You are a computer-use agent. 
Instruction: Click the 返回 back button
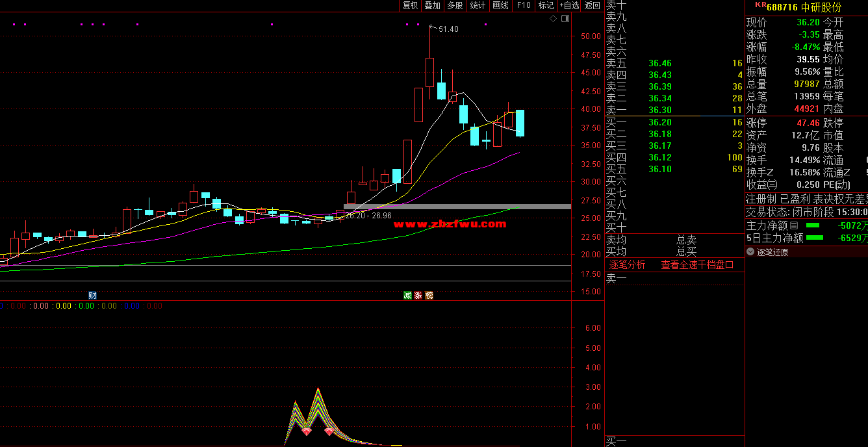pyautogui.click(x=593, y=5)
